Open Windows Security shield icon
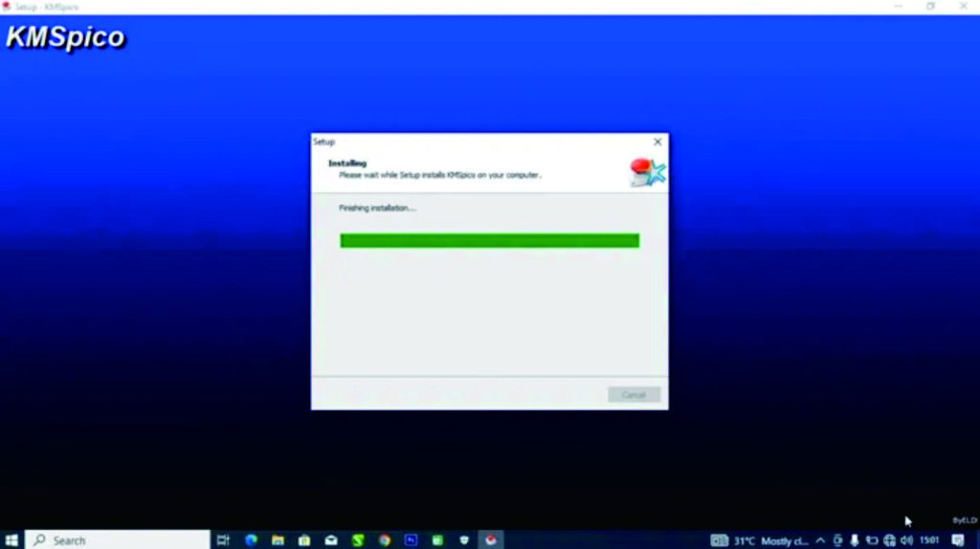 [x=464, y=540]
